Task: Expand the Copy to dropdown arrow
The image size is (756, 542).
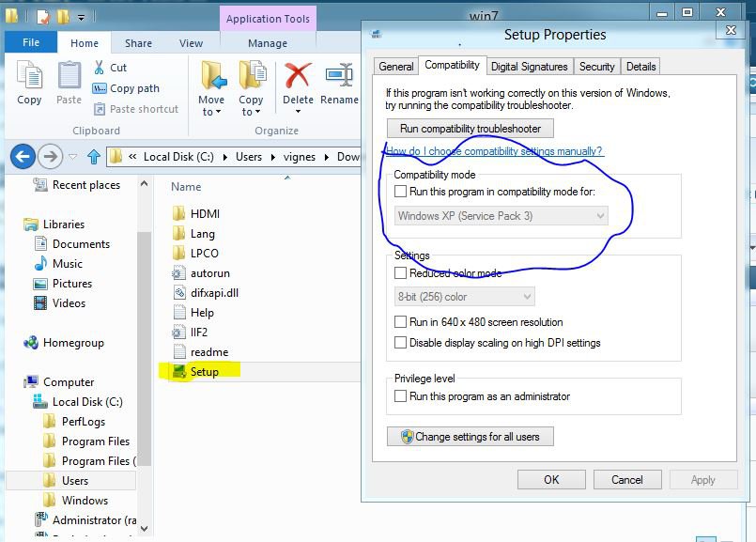Action: coord(257,112)
